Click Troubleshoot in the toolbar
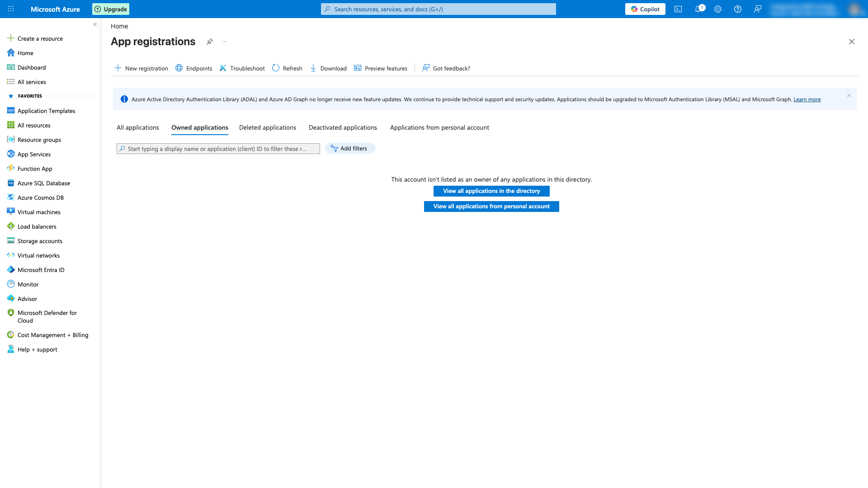The height and width of the screenshot is (488, 868). click(x=242, y=68)
